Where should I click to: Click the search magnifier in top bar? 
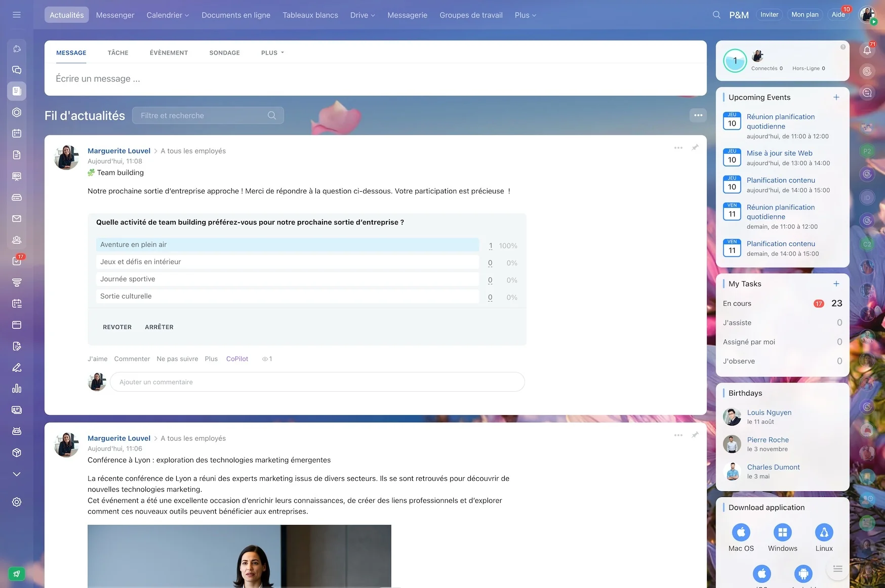[716, 15]
